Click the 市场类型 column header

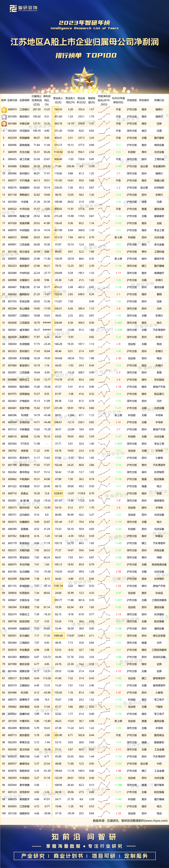[132, 100]
